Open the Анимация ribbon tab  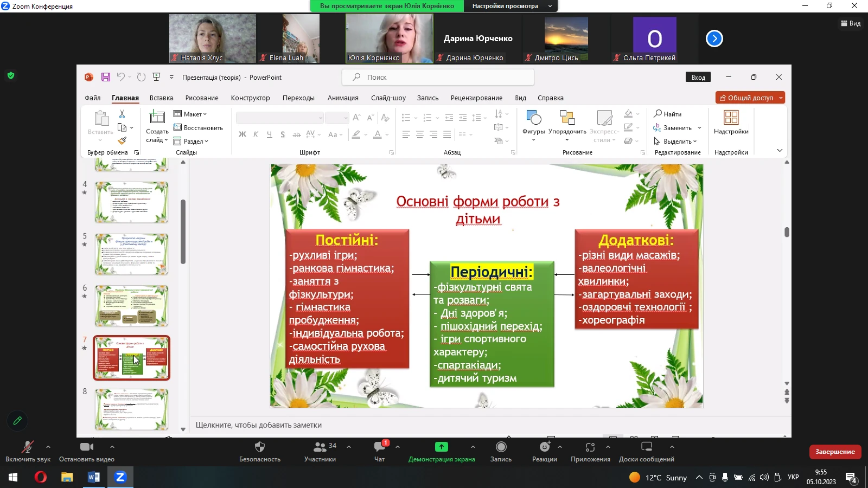coord(343,98)
